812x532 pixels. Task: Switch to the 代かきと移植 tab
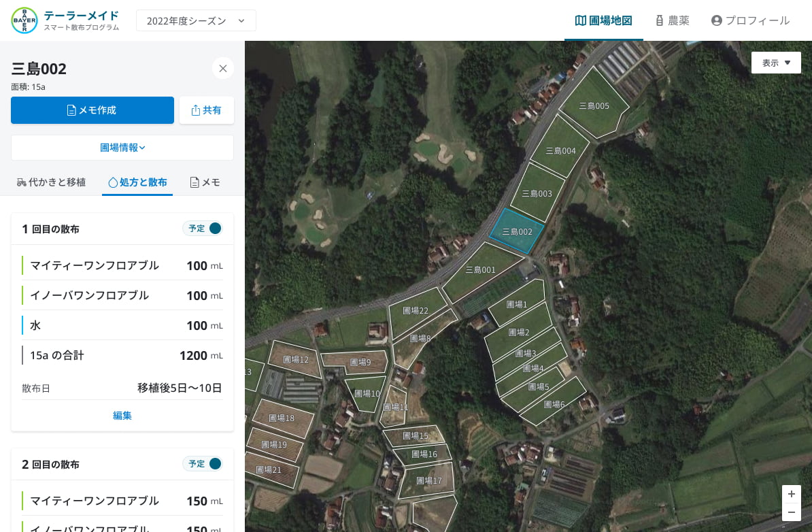51,182
